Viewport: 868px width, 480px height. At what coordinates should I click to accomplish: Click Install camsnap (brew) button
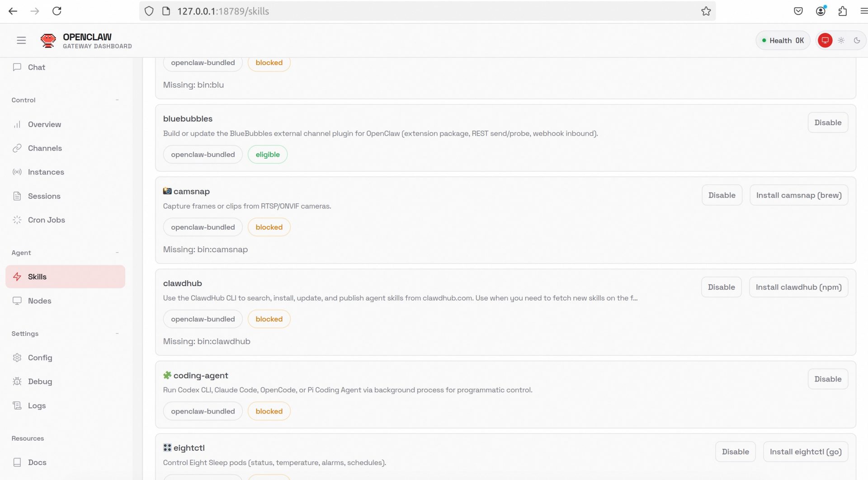point(798,195)
